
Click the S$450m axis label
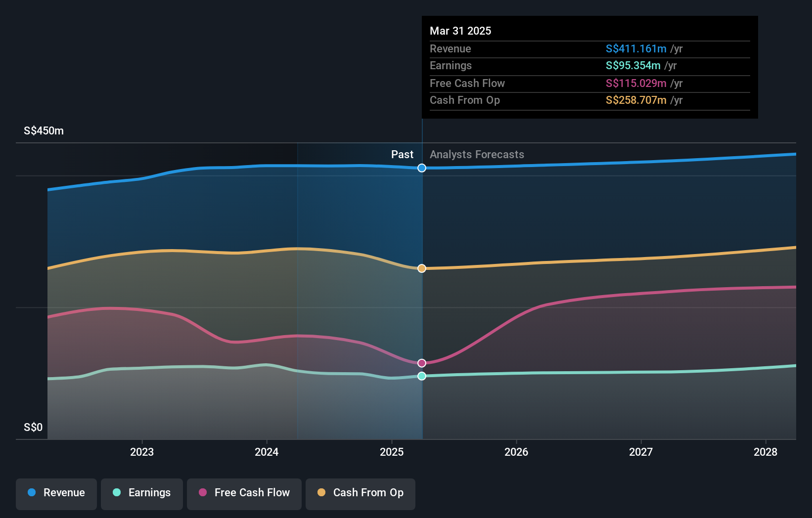(x=43, y=130)
